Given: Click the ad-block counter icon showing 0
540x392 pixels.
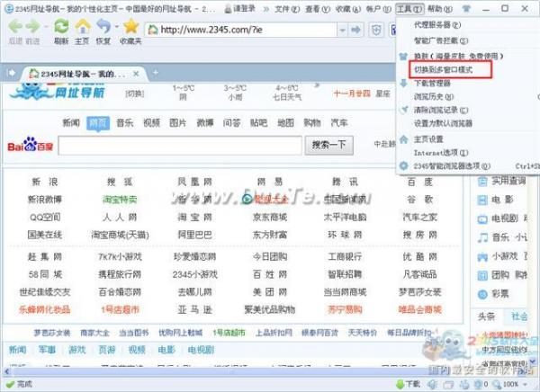Looking at the screenshot, I should click(x=478, y=384).
